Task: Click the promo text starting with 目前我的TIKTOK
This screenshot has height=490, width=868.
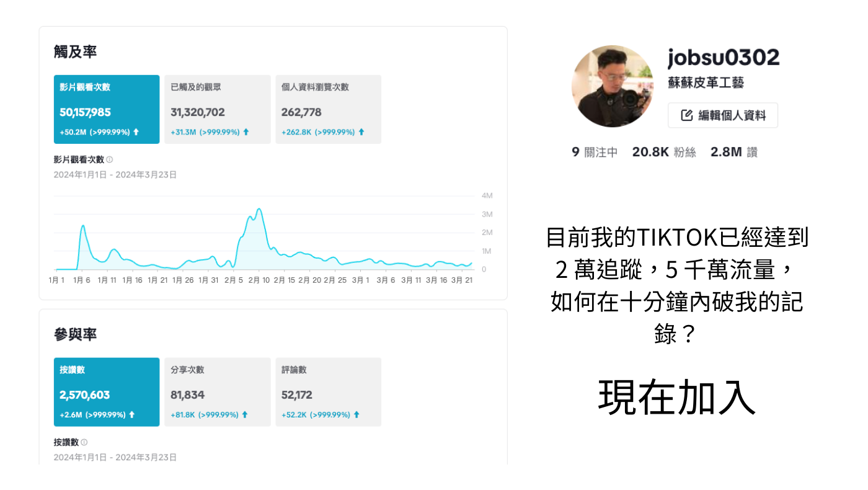Action: pyautogui.click(x=677, y=285)
